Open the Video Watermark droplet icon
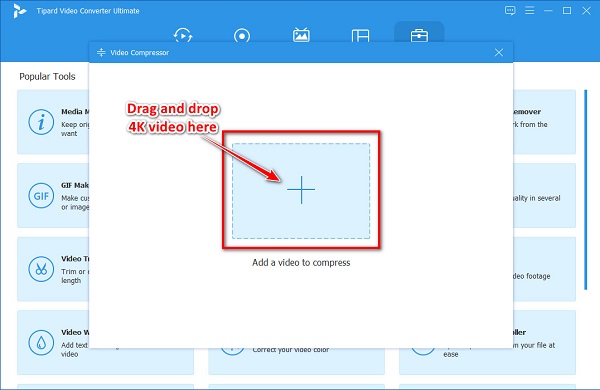Viewport: 600px width, 390px height. click(x=41, y=343)
